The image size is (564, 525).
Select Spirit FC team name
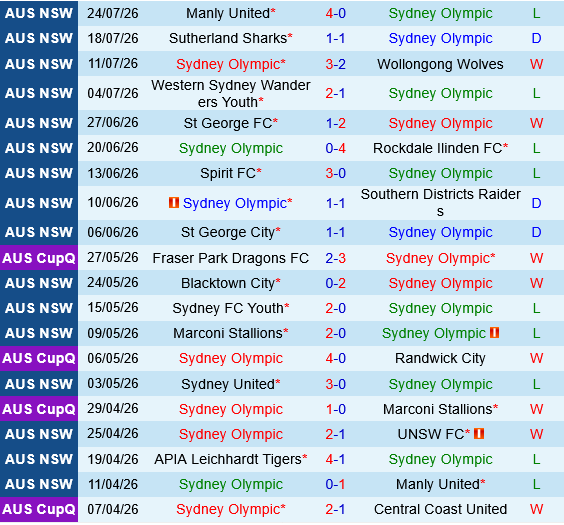[x=228, y=173]
